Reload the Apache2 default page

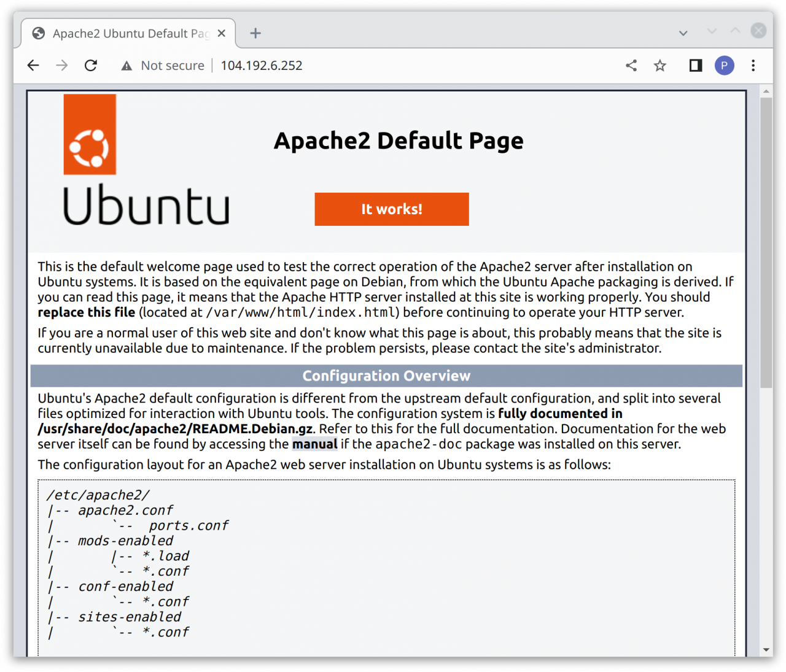[x=91, y=65]
